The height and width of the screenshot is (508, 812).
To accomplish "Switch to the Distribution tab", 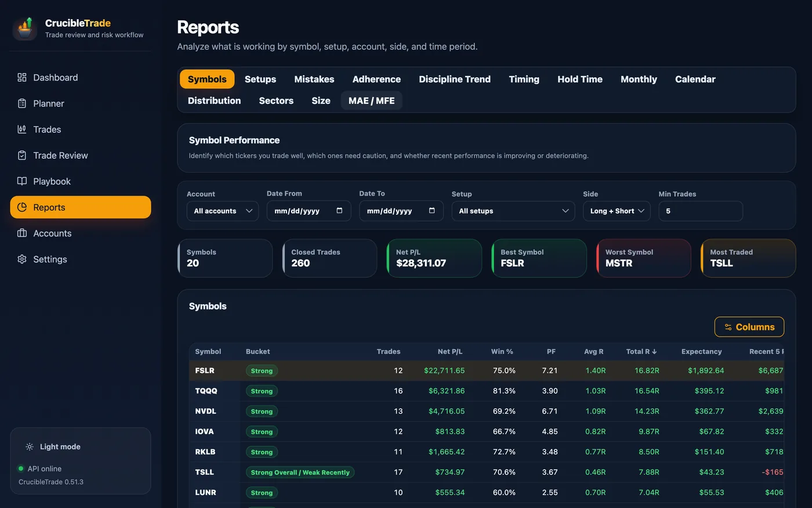I will [214, 100].
